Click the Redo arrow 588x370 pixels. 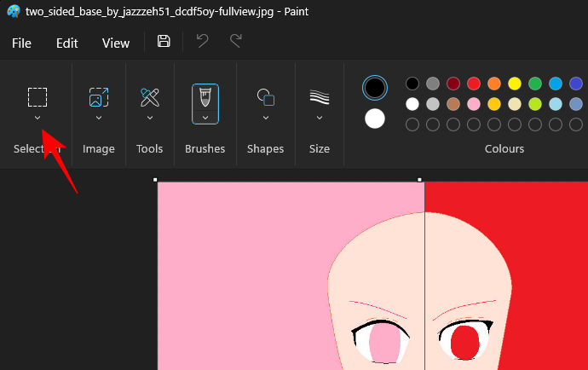236,42
